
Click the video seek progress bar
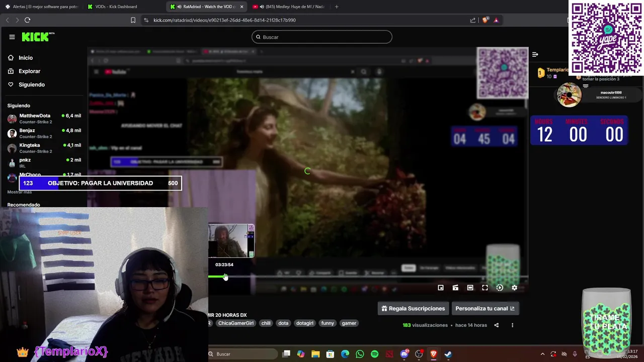(368, 277)
